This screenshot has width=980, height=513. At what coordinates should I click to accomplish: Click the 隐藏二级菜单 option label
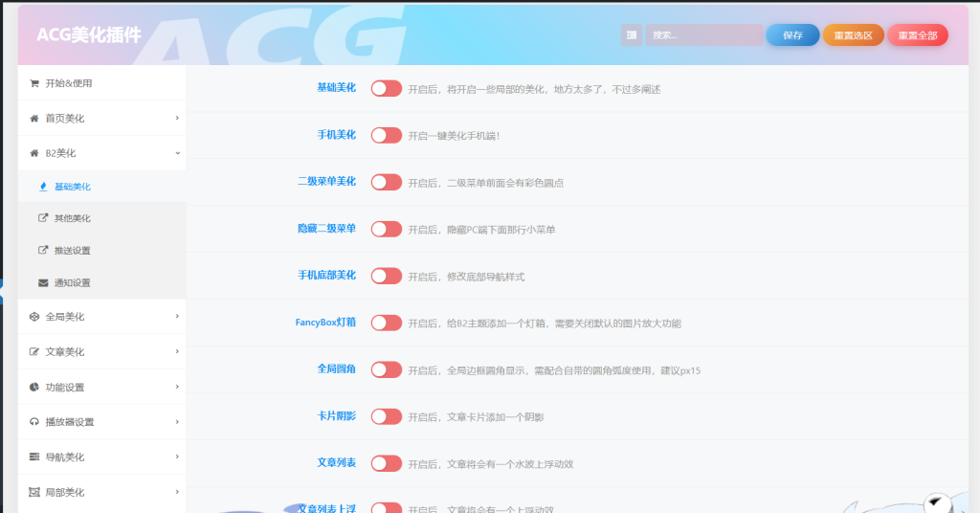coord(327,228)
